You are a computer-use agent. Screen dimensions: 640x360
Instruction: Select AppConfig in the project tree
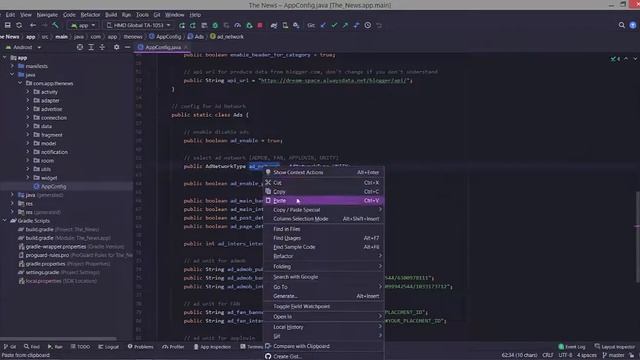click(53, 187)
